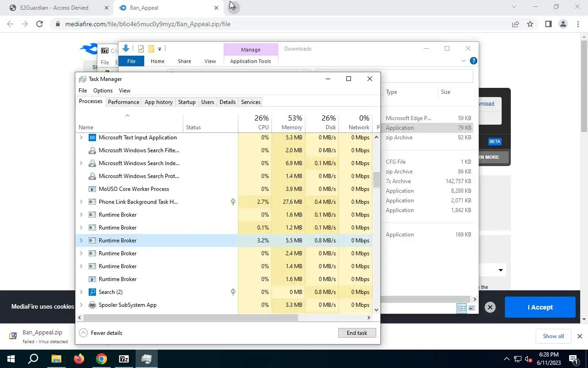Switch to the App history tab

pyautogui.click(x=158, y=102)
